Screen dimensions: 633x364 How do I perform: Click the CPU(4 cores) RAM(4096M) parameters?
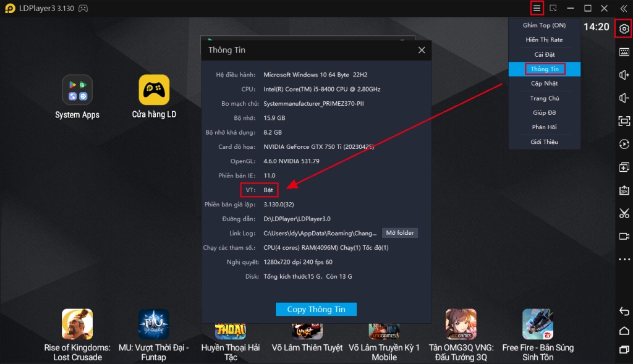[326, 247]
